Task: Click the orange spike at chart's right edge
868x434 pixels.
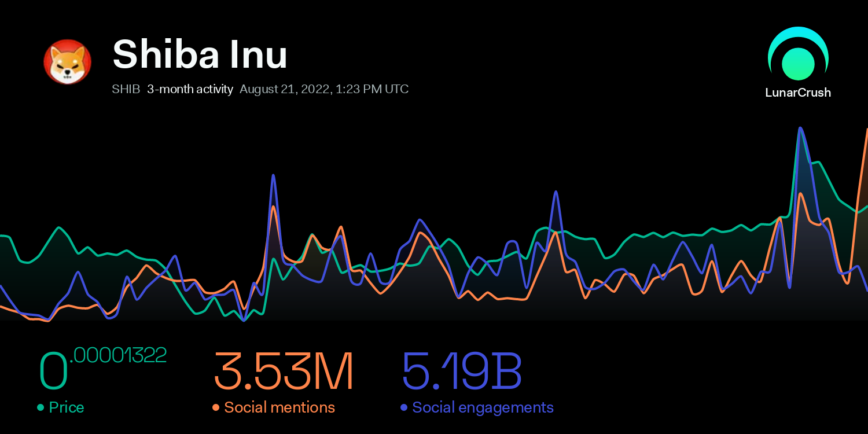Action: [866, 133]
